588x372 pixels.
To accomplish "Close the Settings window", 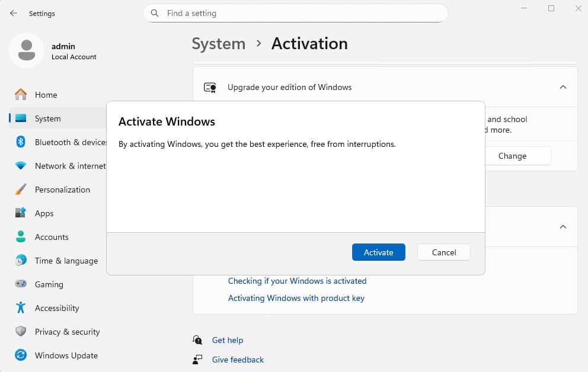I will 579,8.
